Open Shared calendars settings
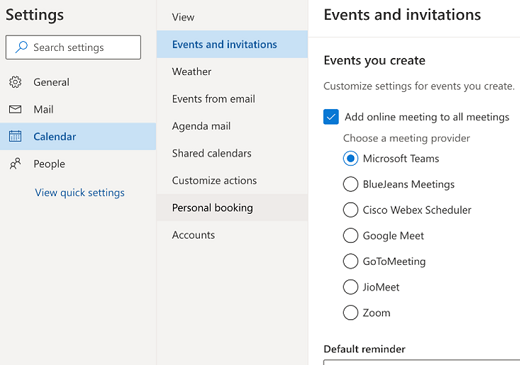The width and height of the screenshot is (520, 365). [232, 153]
